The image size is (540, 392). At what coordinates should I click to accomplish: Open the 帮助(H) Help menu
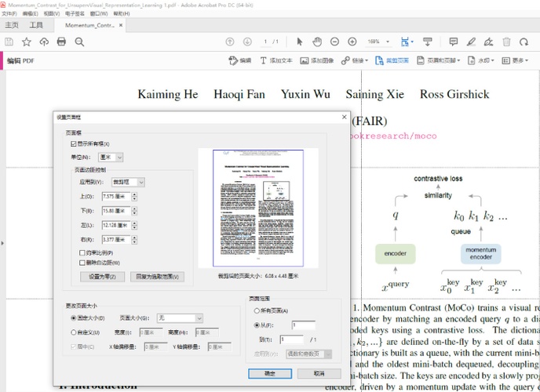[122, 14]
